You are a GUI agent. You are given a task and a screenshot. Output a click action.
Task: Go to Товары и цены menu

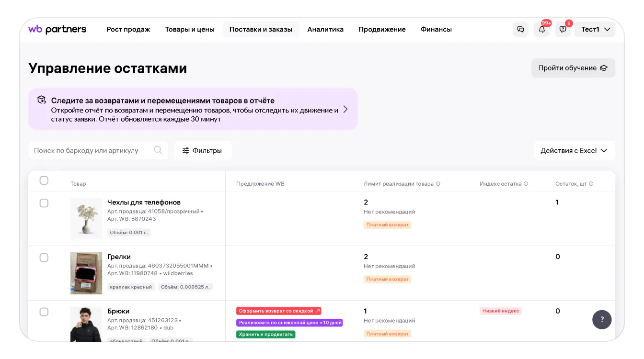[190, 29]
